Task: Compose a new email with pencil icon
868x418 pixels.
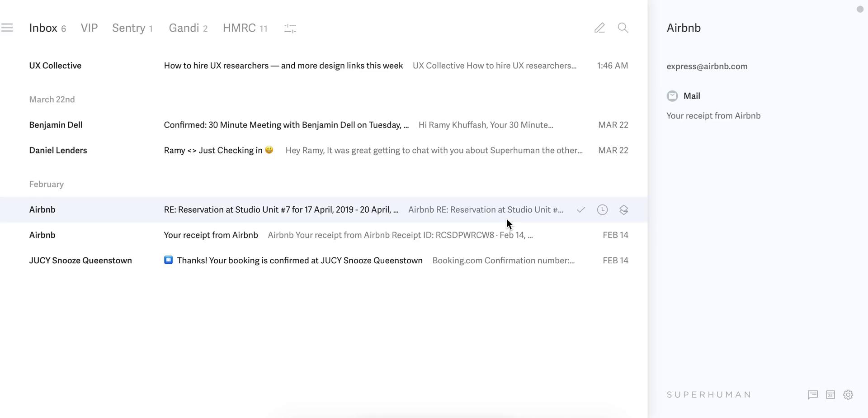Action: pyautogui.click(x=599, y=28)
